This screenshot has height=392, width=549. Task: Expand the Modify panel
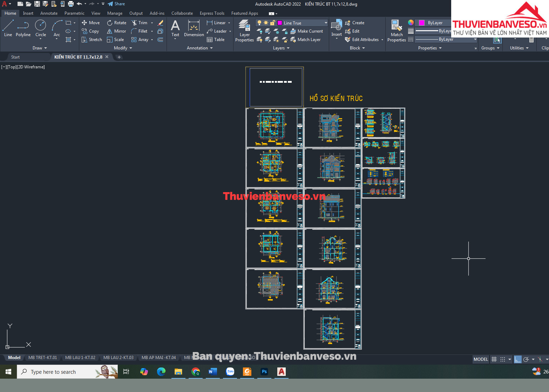click(x=123, y=48)
